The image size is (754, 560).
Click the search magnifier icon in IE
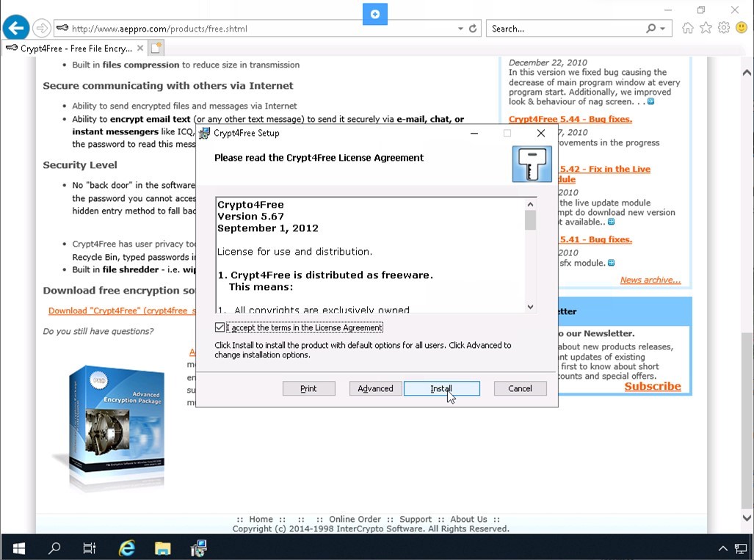650,29
